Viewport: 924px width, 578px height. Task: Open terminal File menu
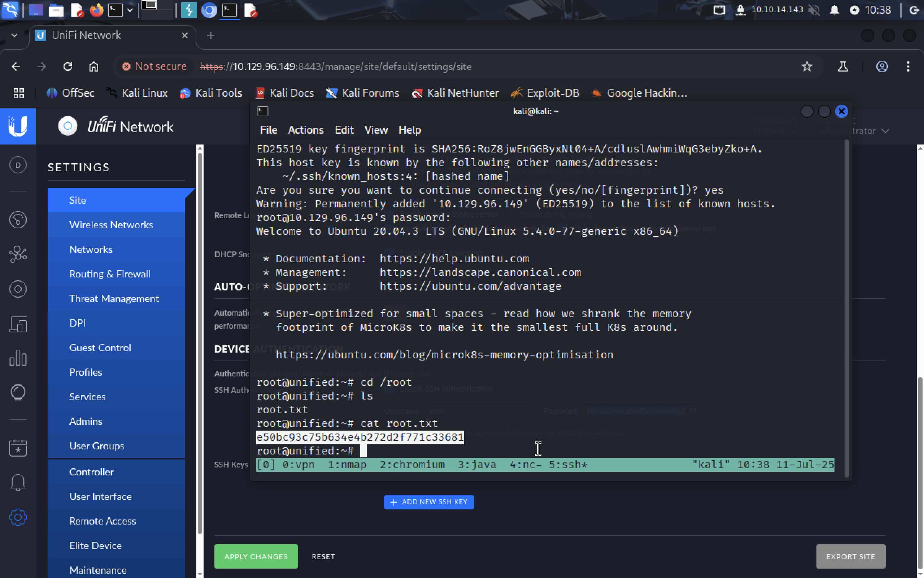269,130
